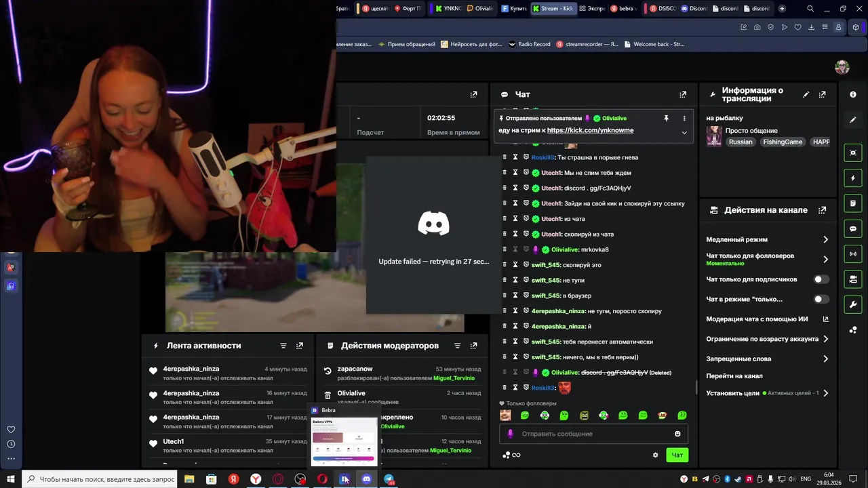Open a new browser tab
Image resolution: width=868 pixels, height=488 pixels.
[x=782, y=9]
